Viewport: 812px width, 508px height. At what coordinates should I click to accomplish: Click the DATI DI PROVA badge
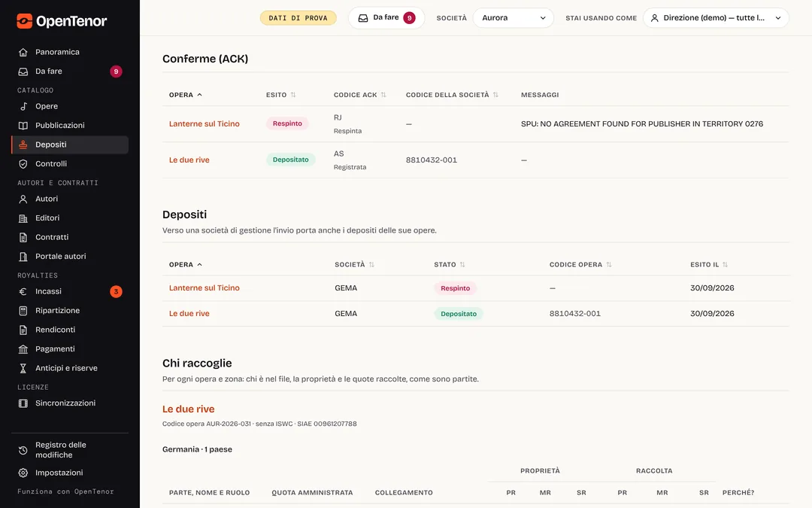tap(298, 18)
